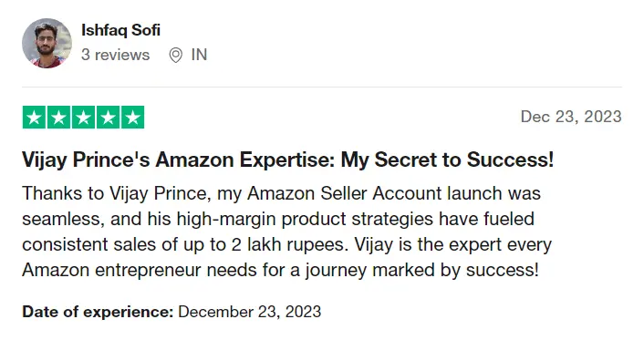Select the first green rating star

tap(34, 118)
